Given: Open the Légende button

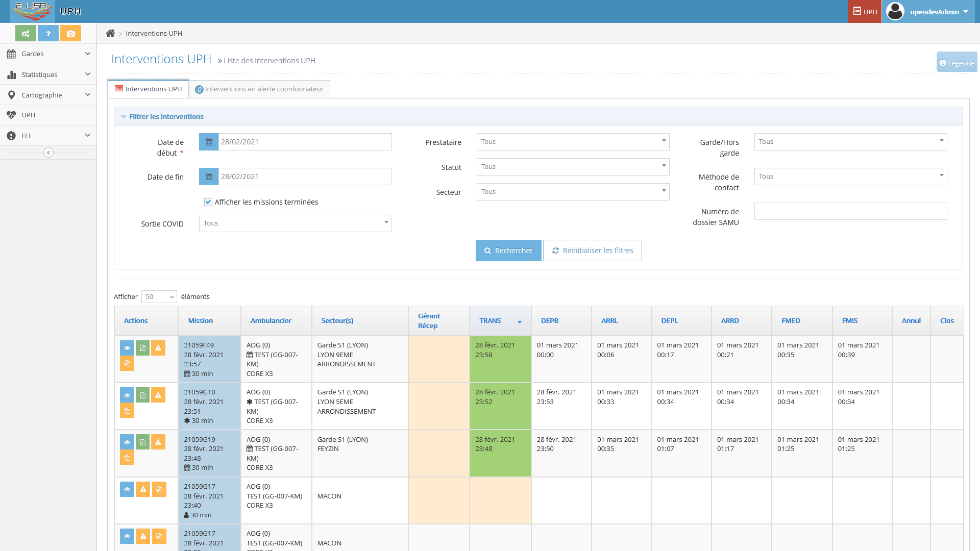Looking at the screenshot, I should click(957, 62).
